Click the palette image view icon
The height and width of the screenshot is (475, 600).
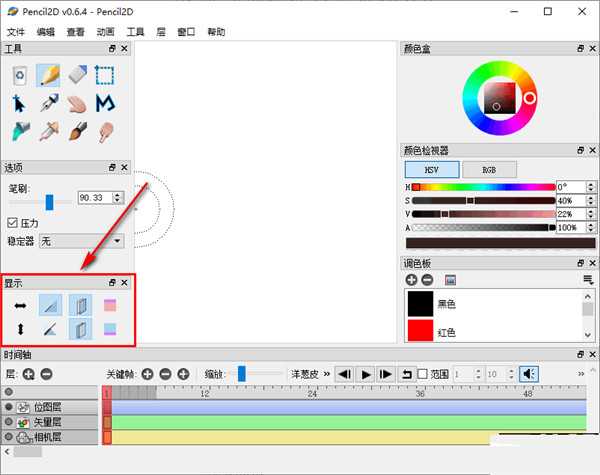point(450,281)
